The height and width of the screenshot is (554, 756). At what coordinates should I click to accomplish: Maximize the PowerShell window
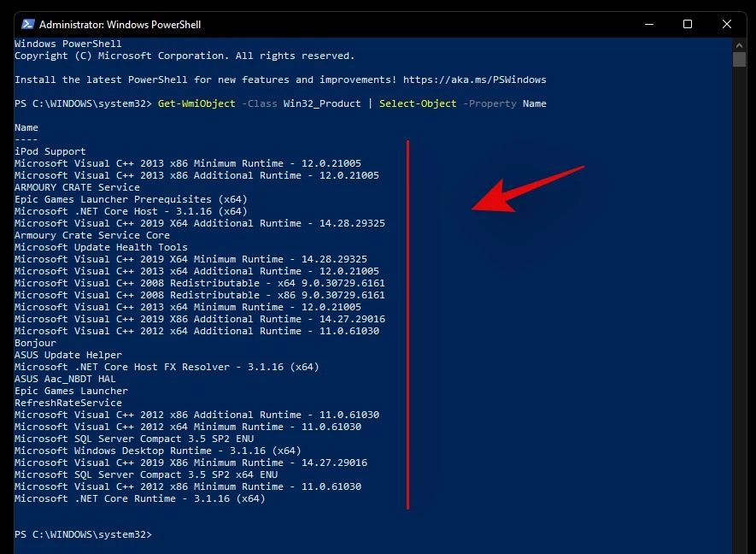(688, 24)
